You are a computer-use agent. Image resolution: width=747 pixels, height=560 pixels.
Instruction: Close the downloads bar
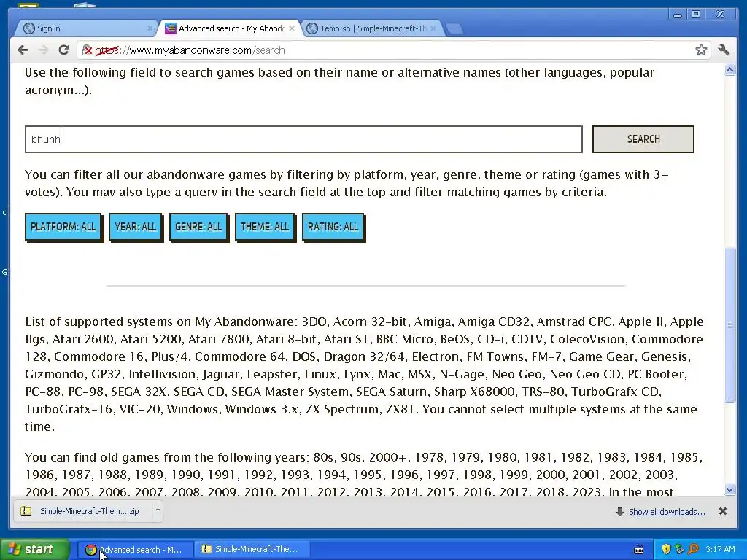coord(723,511)
